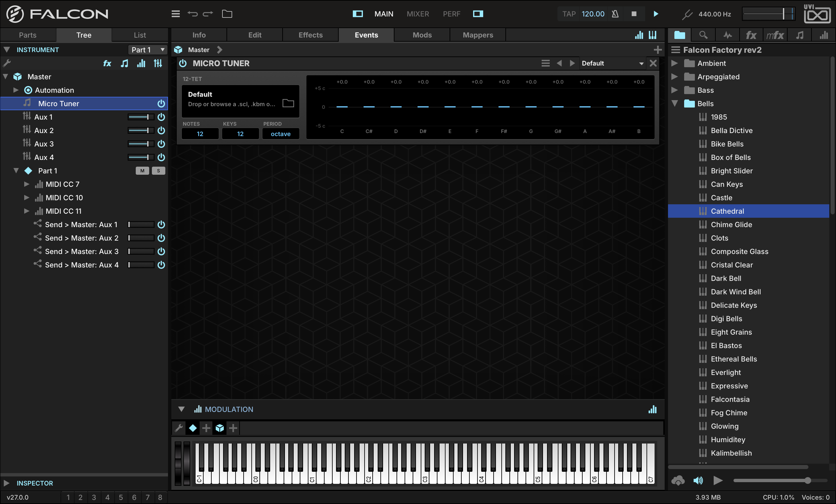Click the folder open icon in the top toolbar
The width and height of the screenshot is (836, 504).
tap(227, 14)
